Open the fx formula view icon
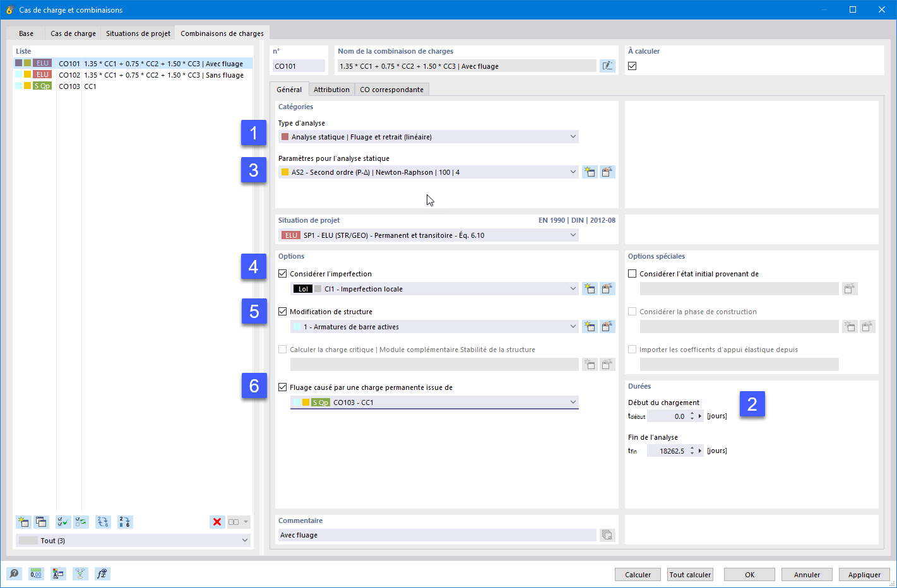The height and width of the screenshot is (588, 897). click(102, 573)
